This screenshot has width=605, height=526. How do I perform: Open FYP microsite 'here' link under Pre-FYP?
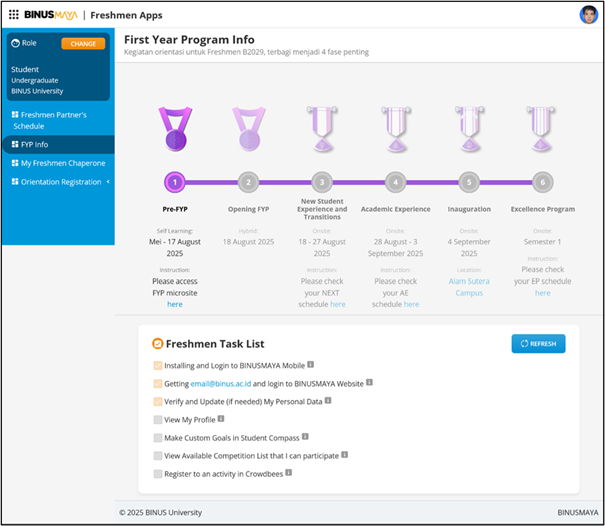pyautogui.click(x=175, y=304)
